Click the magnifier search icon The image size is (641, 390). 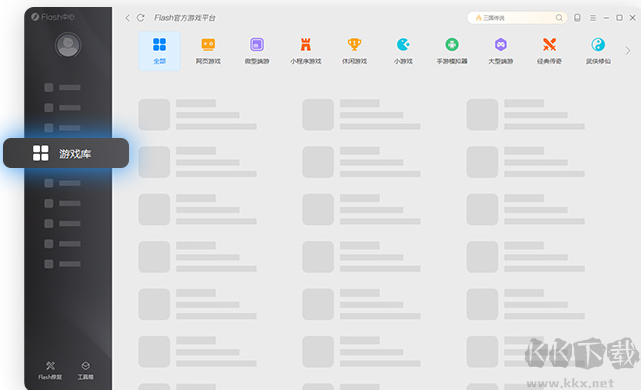559,18
